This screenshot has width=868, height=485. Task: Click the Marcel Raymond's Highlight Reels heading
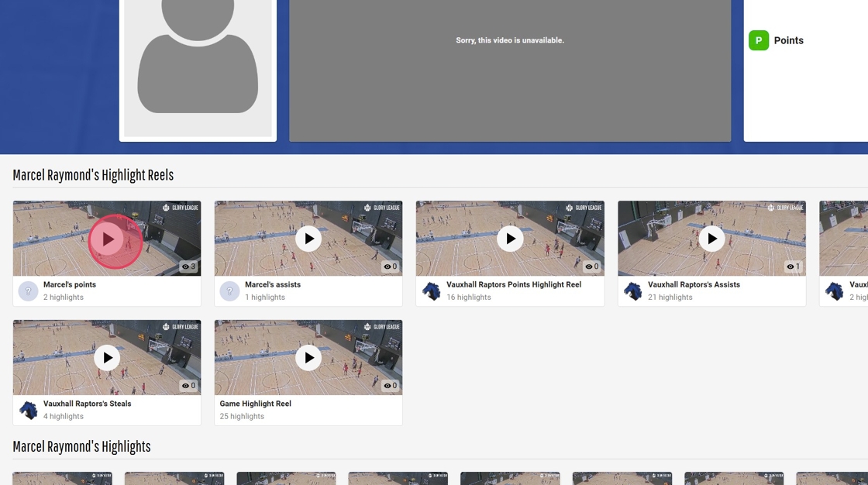point(93,175)
